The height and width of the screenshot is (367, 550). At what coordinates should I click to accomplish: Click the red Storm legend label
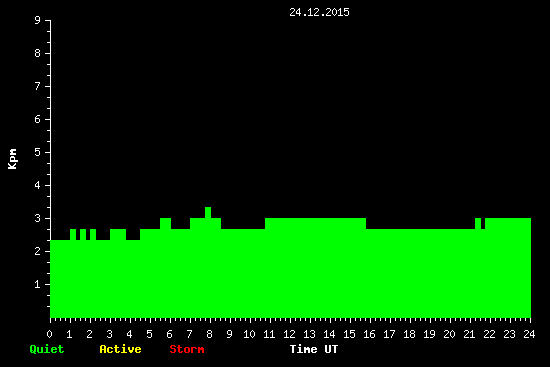pyautogui.click(x=187, y=349)
